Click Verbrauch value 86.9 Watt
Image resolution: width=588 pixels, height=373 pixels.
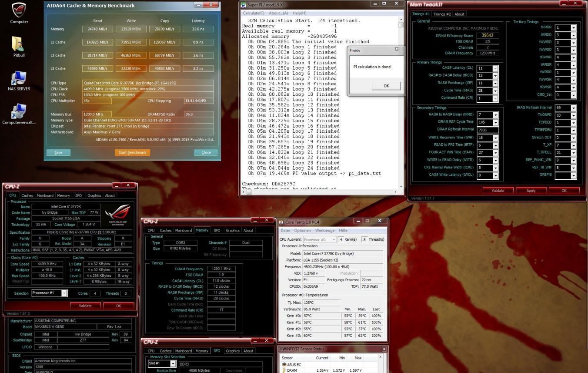(321, 309)
